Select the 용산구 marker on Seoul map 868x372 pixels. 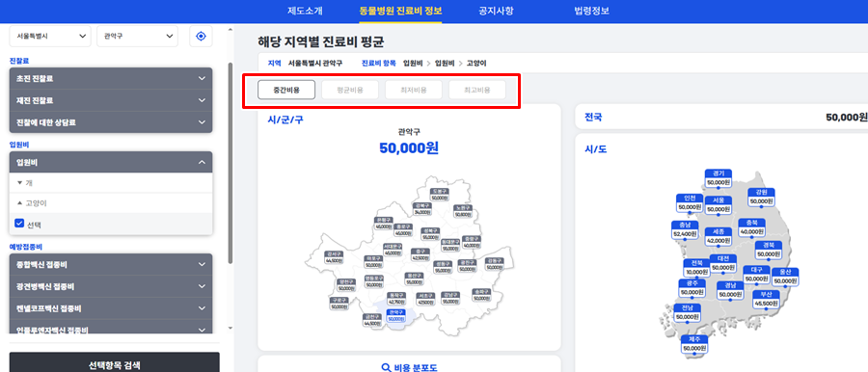(x=414, y=279)
